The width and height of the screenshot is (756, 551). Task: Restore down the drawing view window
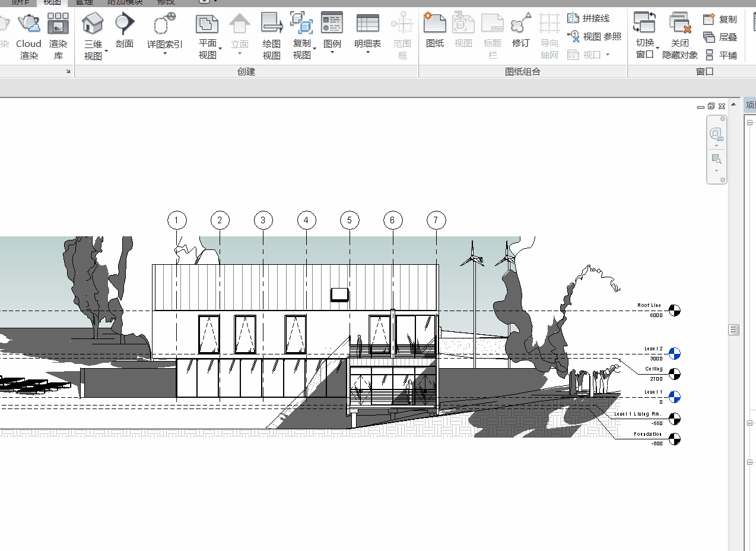711,106
